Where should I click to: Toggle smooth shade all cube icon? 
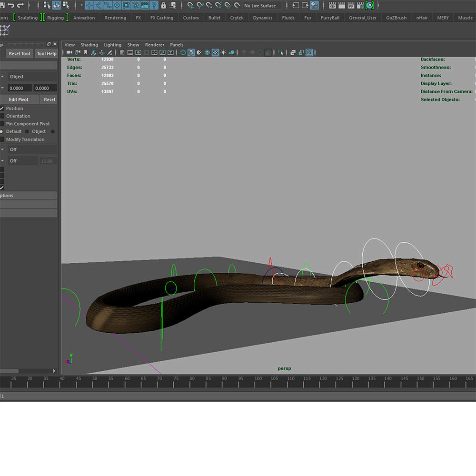coord(191,52)
